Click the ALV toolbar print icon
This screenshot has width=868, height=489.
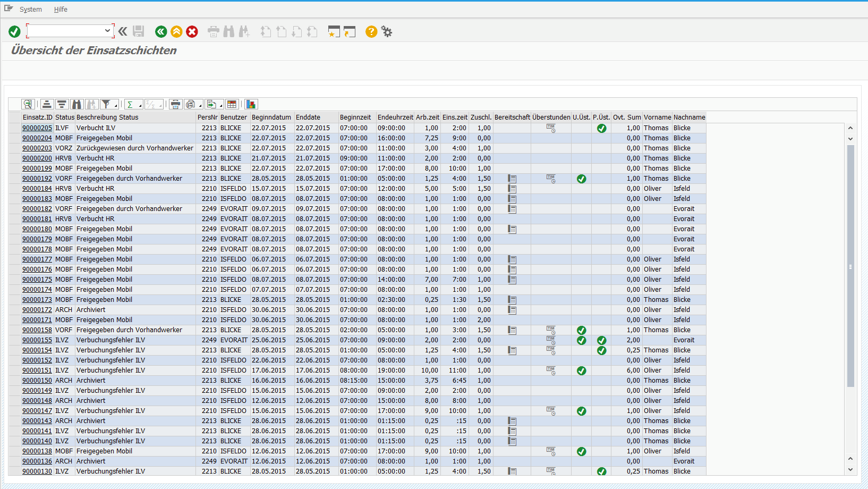tap(175, 104)
